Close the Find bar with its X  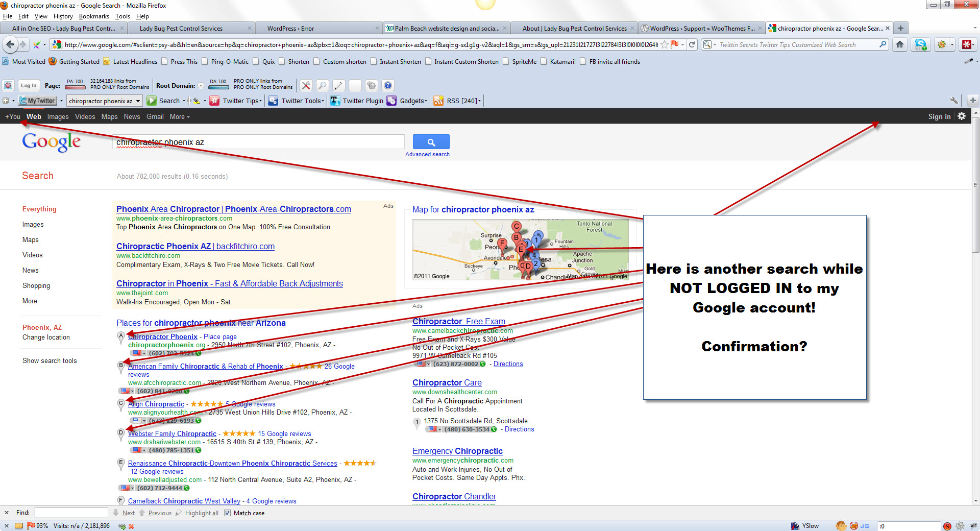coord(7,513)
